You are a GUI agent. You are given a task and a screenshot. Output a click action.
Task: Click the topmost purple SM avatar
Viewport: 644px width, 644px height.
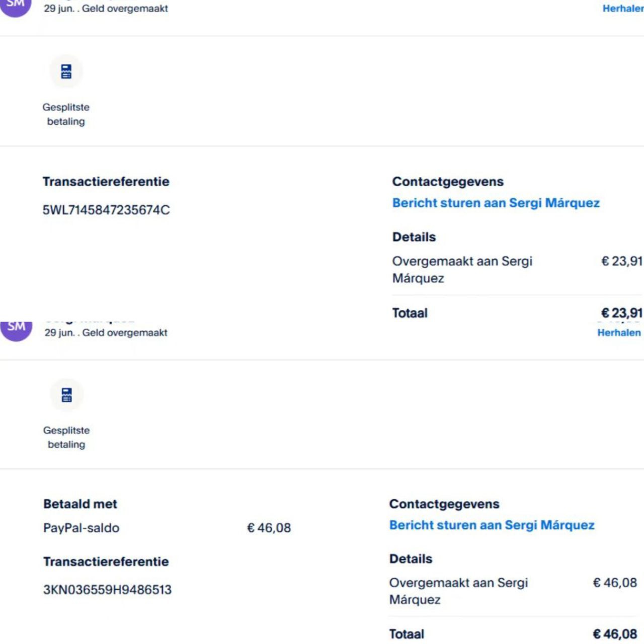(16, 5)
